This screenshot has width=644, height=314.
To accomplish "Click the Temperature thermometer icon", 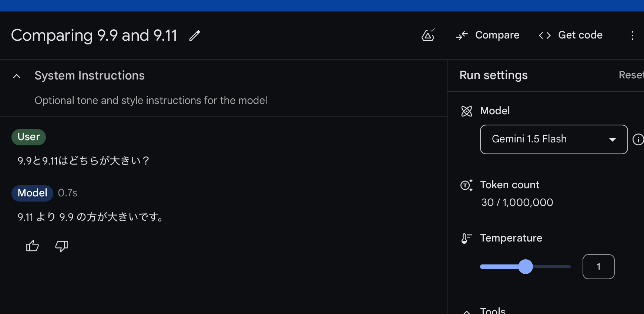I will click(466, 238).
